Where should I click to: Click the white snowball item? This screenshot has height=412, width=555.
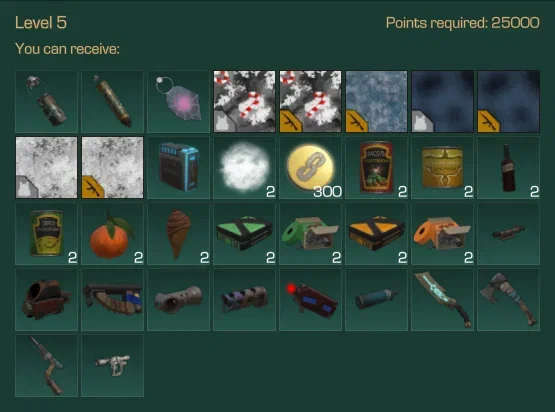tap(244, 167)
